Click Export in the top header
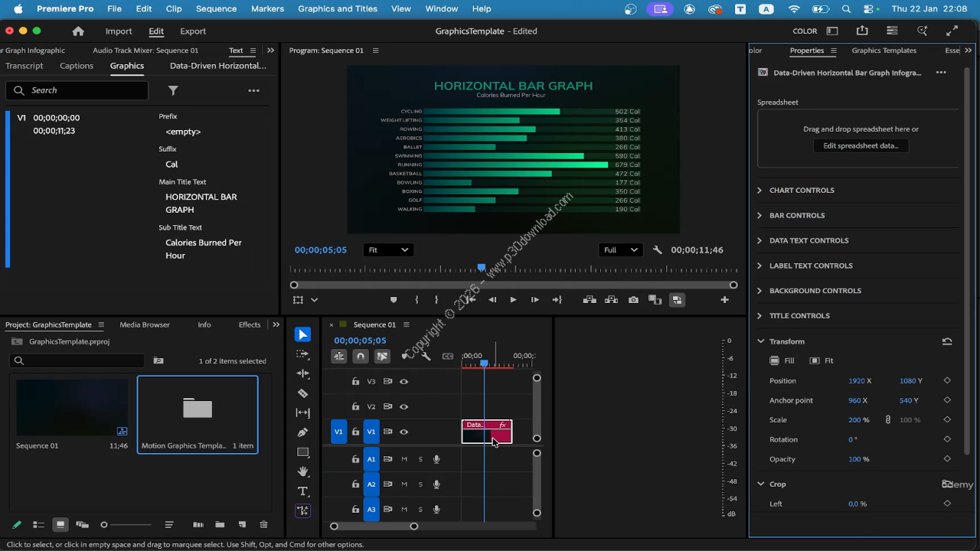 193,31
